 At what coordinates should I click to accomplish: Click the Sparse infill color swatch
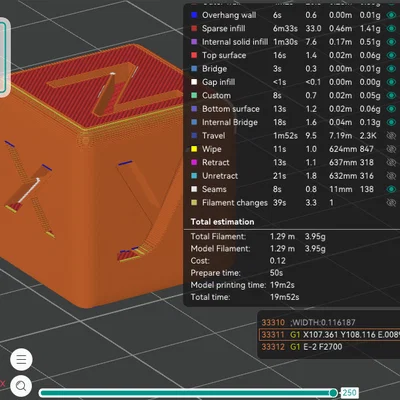tap(194, 28)
